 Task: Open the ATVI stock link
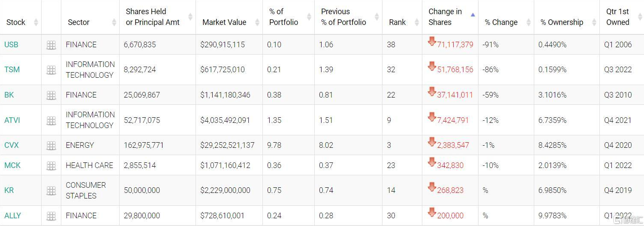click(x=12, y=120)
